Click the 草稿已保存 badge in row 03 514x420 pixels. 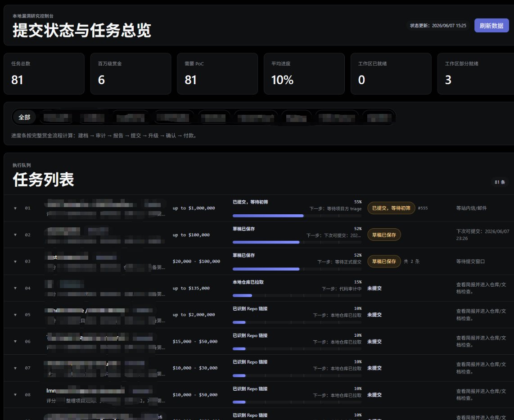pyautogui.click(x=384, y=261)
